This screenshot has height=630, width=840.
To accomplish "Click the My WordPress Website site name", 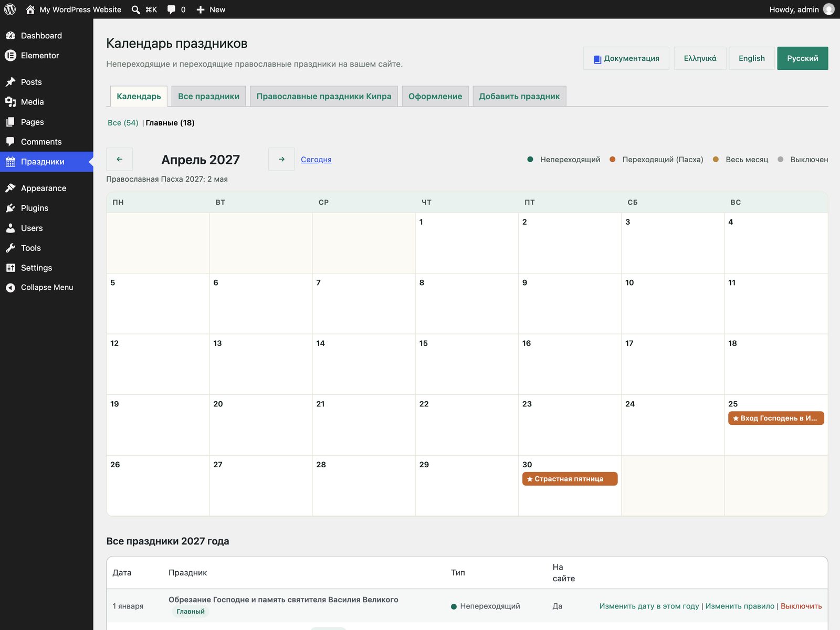I will click(80, 9).
